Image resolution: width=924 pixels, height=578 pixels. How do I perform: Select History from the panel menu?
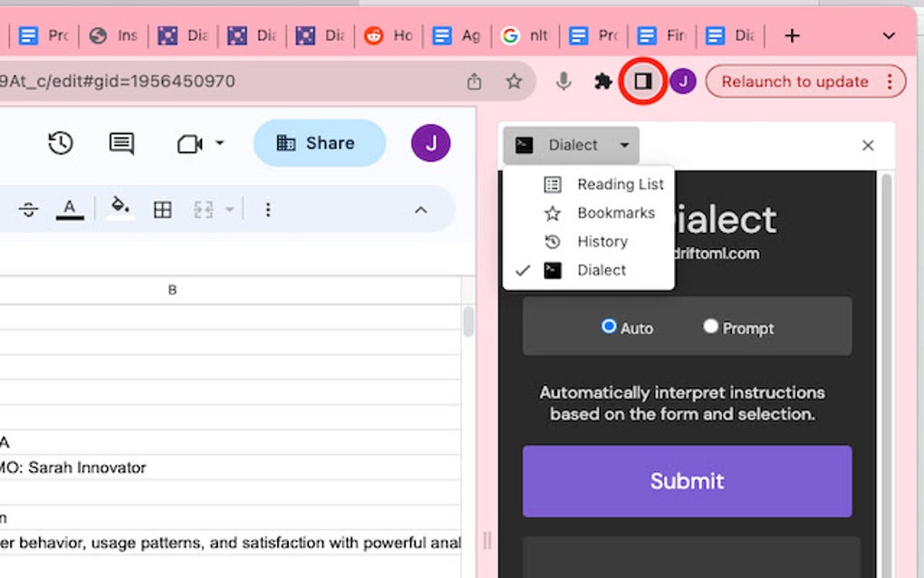[602, 241]
